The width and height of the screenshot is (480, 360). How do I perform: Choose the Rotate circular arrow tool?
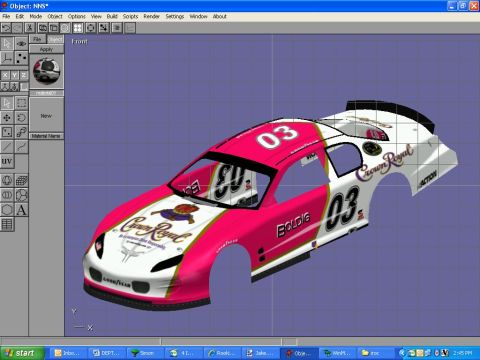tap(21, 118)
